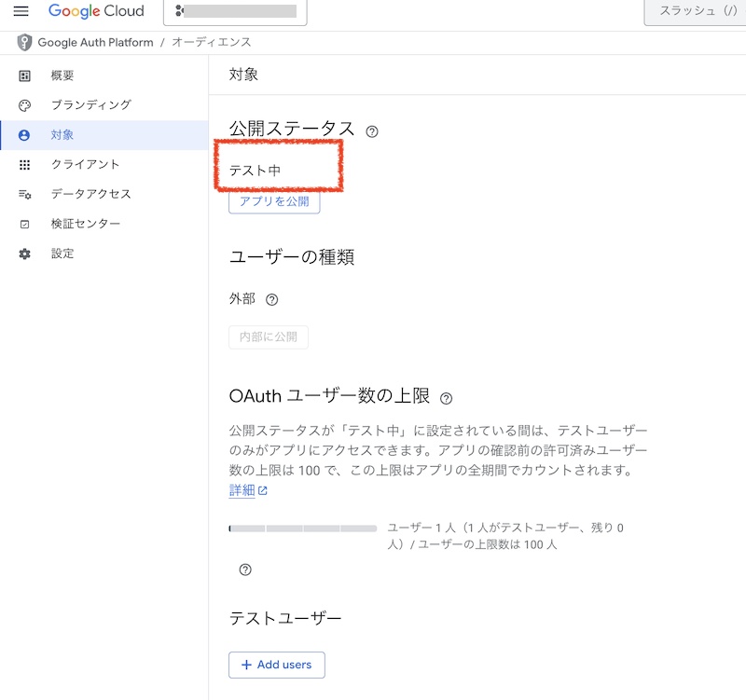Open the hamburger navigation menu
Image resolution: width=746 pixels, height=700 pixels.
point(21,12)
